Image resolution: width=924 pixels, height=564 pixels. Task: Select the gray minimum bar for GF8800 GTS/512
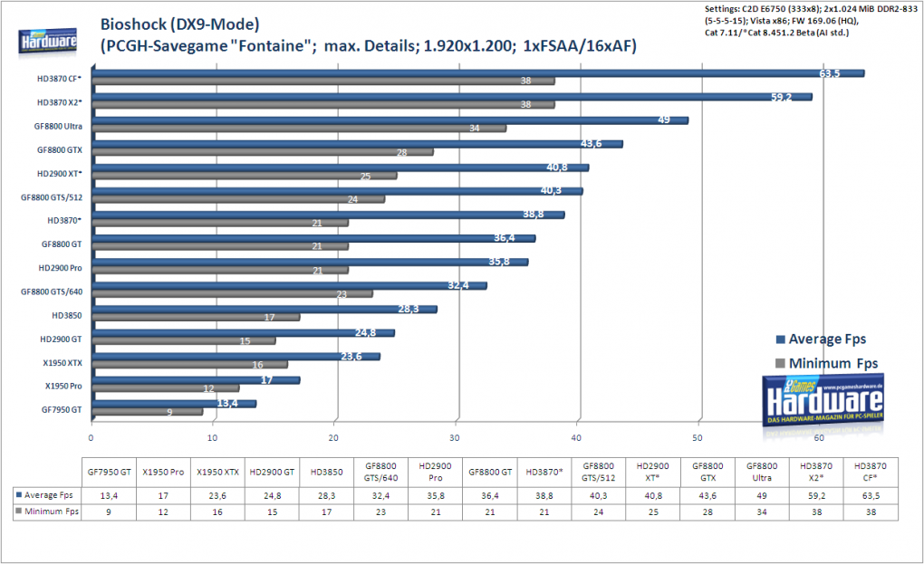[x=238, y=199]
